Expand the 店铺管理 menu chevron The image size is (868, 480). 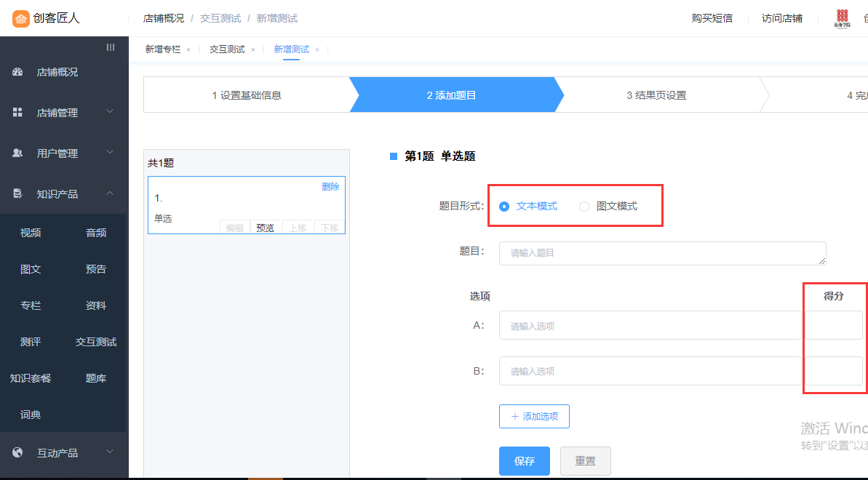(110, 112)
